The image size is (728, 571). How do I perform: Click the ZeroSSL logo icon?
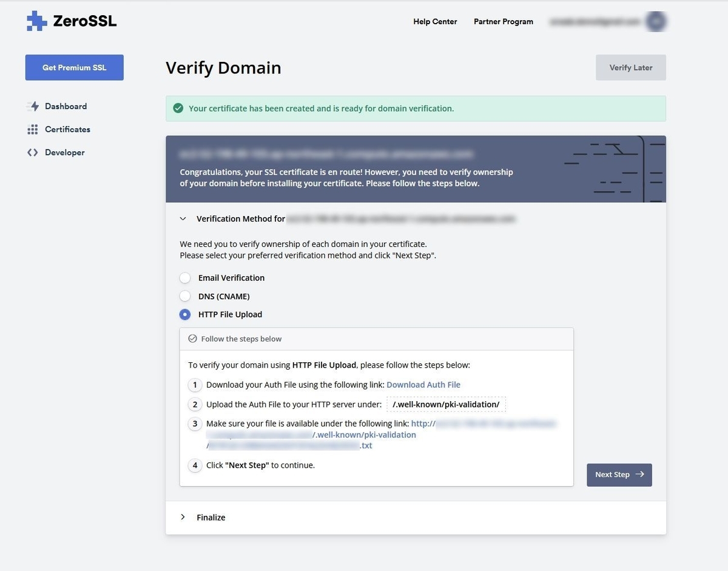click(x=37, y=21)
